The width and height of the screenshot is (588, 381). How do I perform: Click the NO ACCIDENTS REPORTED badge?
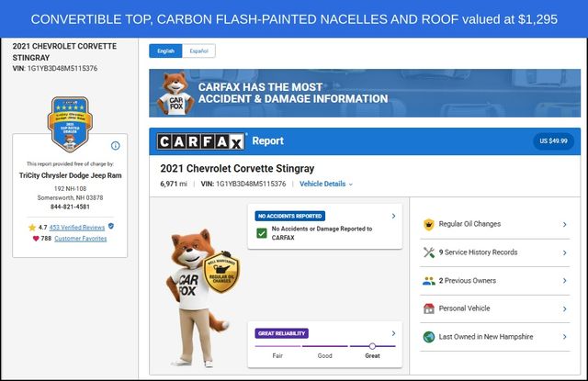click(x=290, y=216)
